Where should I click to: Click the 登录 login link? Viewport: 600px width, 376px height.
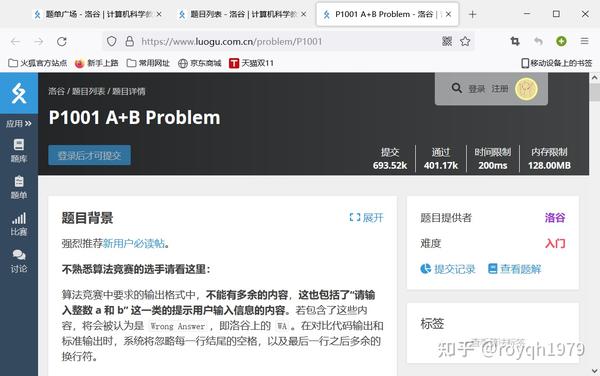(476, 89)
